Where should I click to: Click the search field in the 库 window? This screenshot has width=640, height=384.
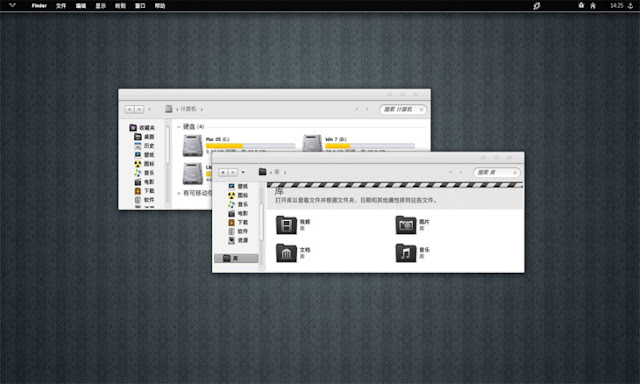click(497, 172)
